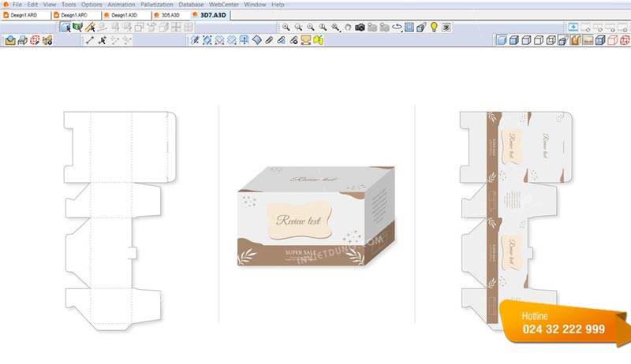Switch to the 305.A3D tab

170,15
